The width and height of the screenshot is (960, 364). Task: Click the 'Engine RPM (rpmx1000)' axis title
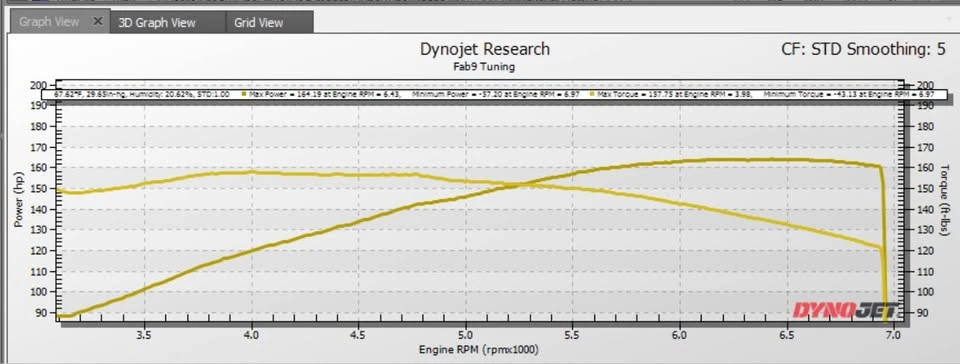click(x=479, y=350)
